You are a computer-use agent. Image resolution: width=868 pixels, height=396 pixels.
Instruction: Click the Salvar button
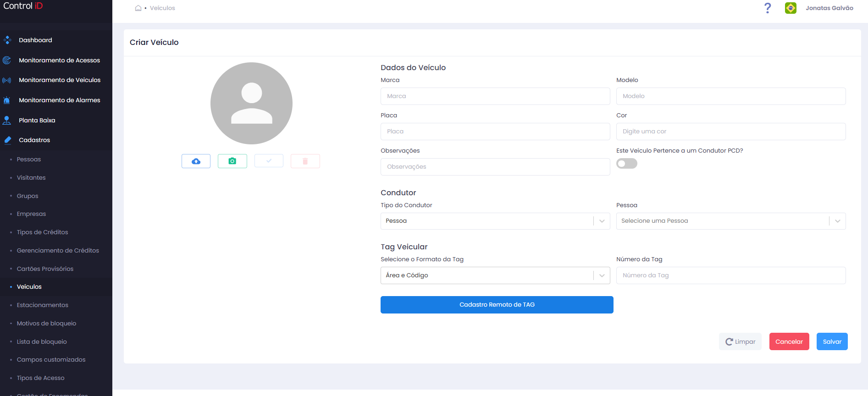[832, 341]
